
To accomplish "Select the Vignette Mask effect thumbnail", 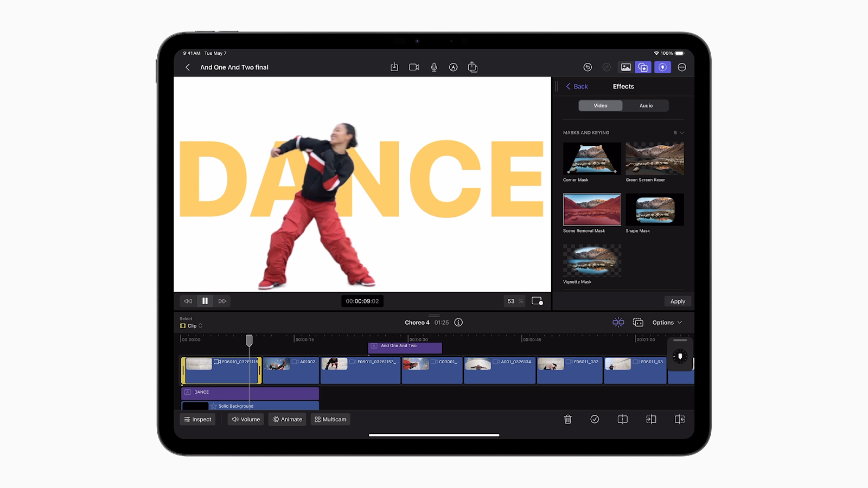I will [x=592, y=260].
